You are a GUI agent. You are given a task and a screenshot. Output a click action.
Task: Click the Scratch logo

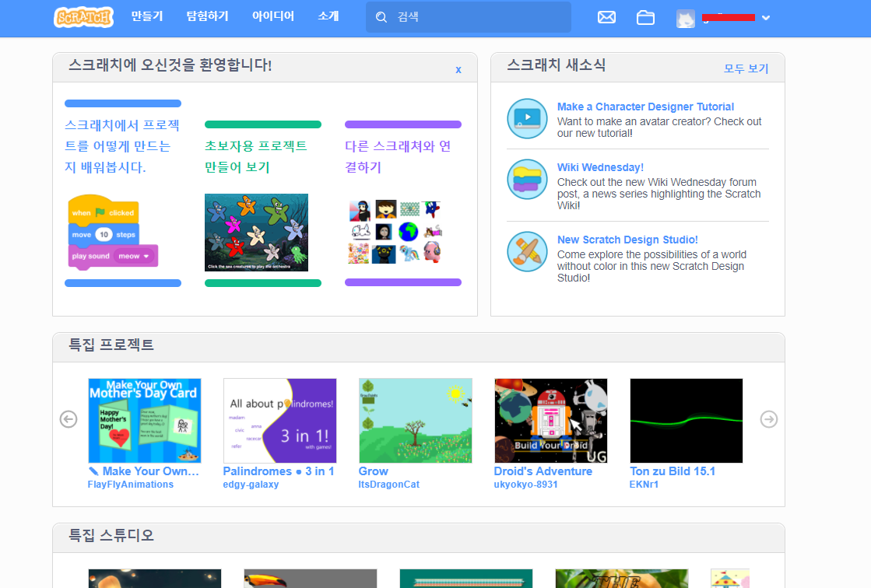coord(83,17)
